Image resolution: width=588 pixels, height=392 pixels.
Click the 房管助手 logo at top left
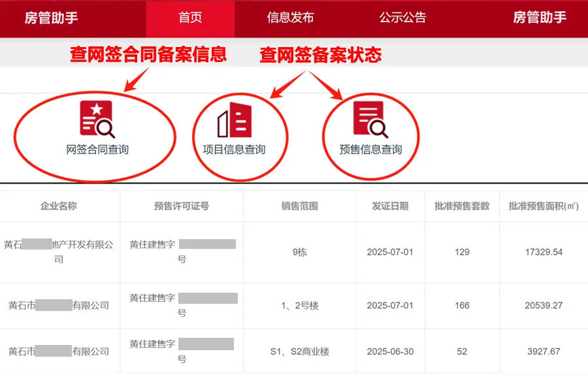[51, 18]
